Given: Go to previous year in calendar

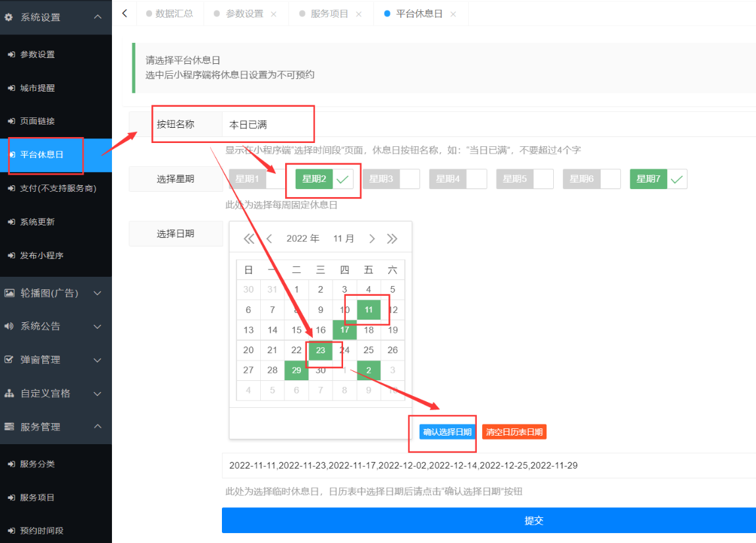Looking at the screenshot, I should (x=249, y=239).
